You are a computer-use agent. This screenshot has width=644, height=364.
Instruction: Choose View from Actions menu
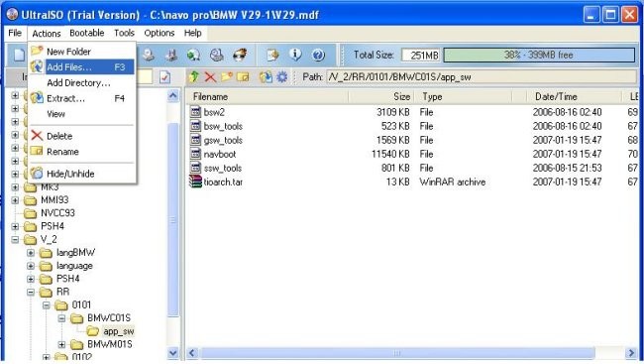(x=81, y=114)
